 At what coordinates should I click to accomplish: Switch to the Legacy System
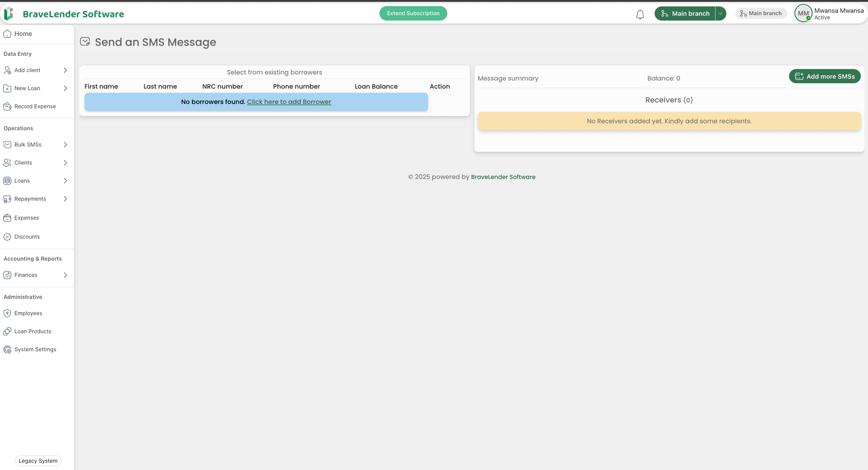point(38,461)
